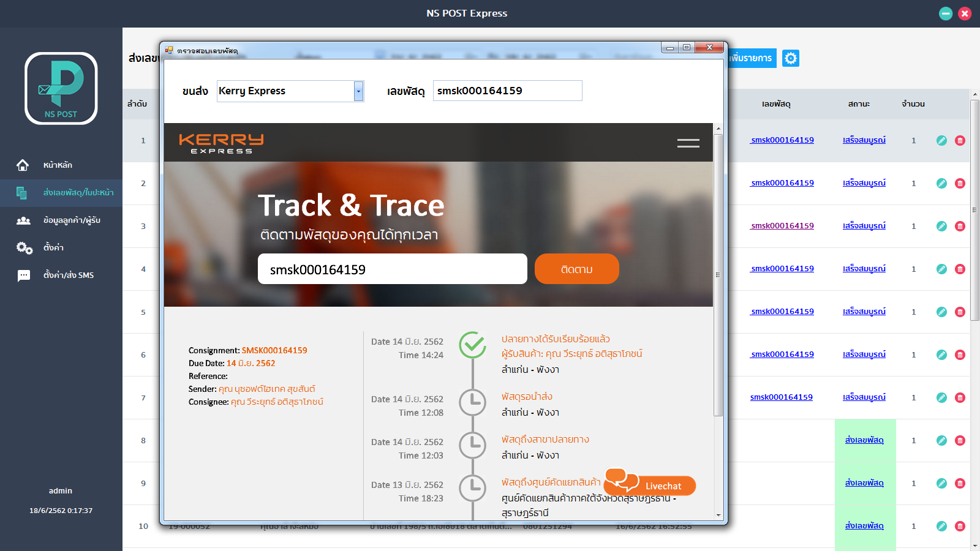Click the delete icon in row 5
Screen dimensions: 980x551
click(960, 312)
